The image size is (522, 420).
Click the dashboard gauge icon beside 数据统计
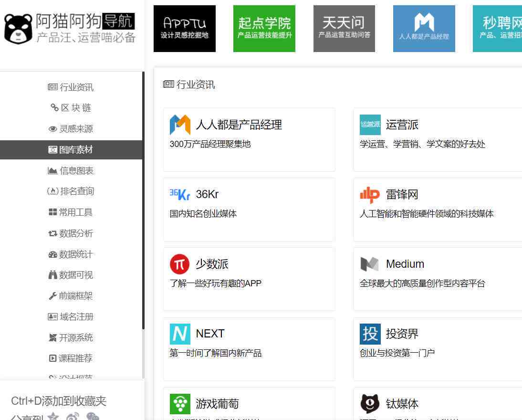click(53, 254)
